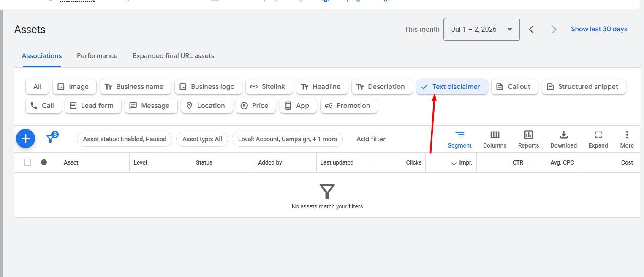Sort by the Status column header
This screenshot has height=277, width=644.
pos(204,162)
